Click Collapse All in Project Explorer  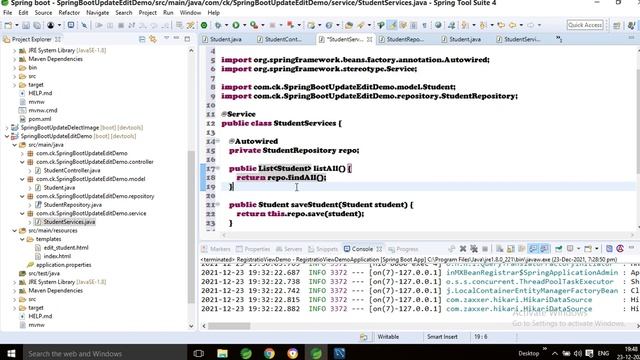click(142, 39)
